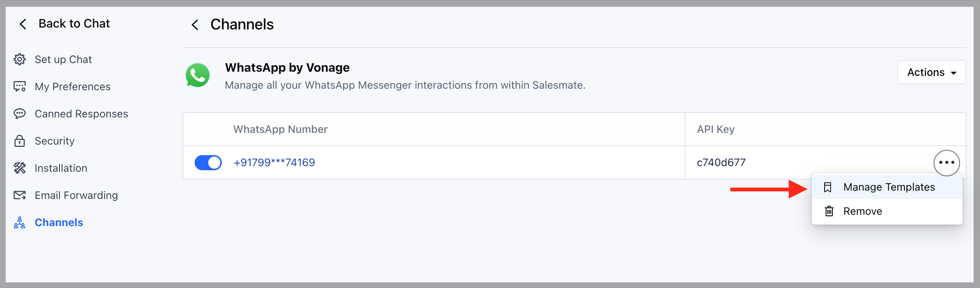Open the +91799***74169 number link

274,162
